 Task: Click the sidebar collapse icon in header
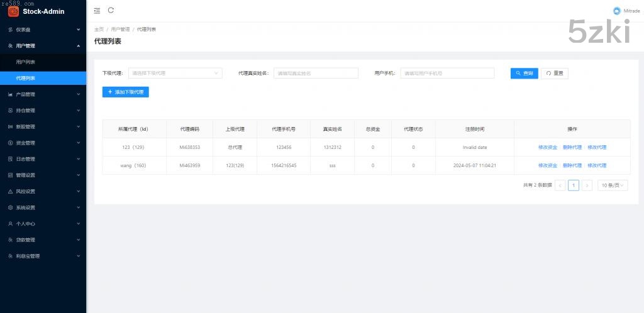pos(97,10)
